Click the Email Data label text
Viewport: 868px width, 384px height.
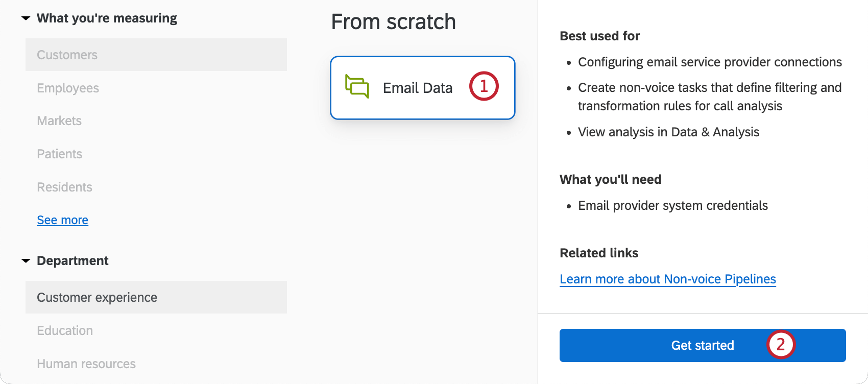418,87
